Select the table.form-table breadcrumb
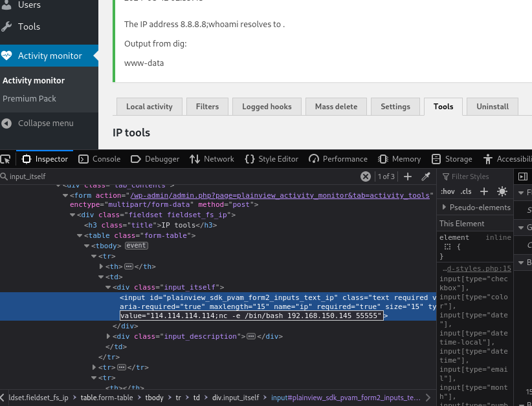This screenshot has width=532, height=406. [107, 398]
